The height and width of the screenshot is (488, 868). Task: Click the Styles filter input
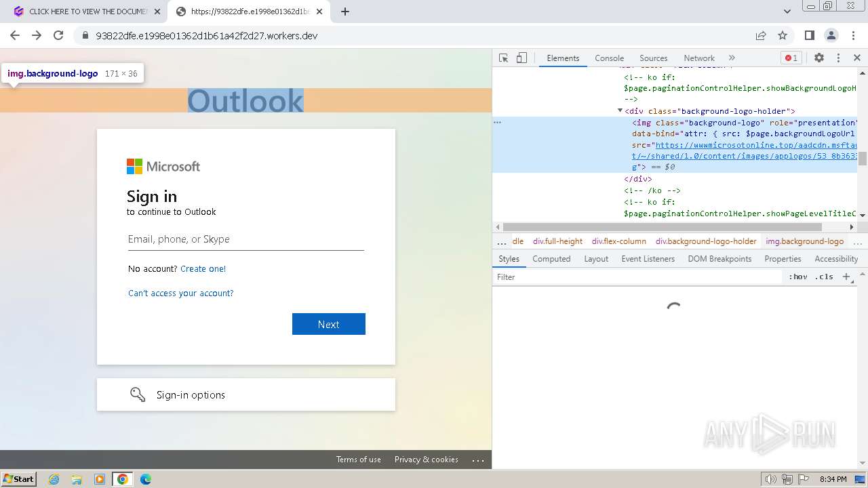pos(637,277)
